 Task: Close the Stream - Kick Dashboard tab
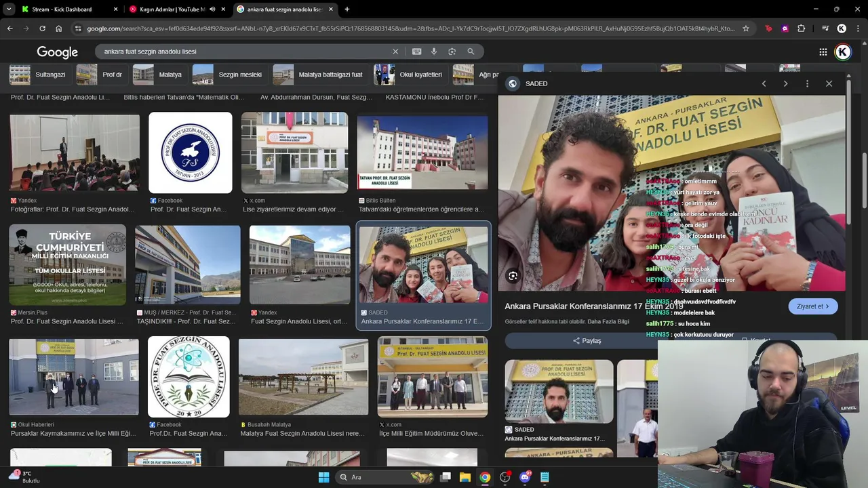(x=115, y=9)
